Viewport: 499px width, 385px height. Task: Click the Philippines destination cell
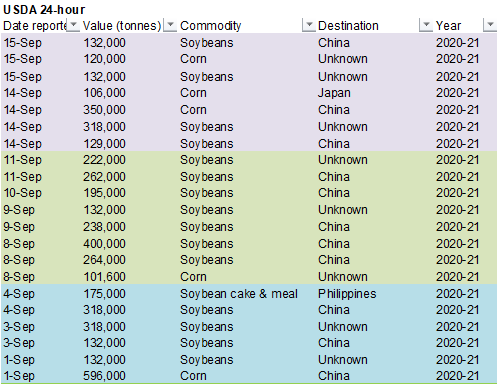tap(347, 294)
